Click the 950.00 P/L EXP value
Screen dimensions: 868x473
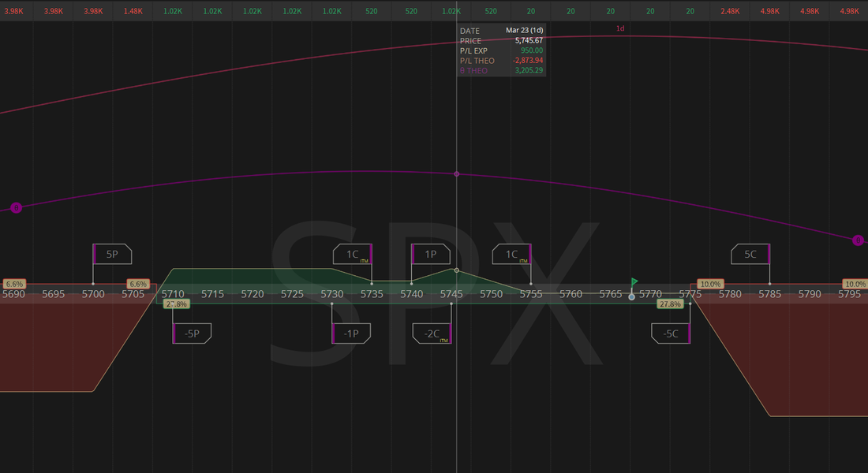point(531,50)
